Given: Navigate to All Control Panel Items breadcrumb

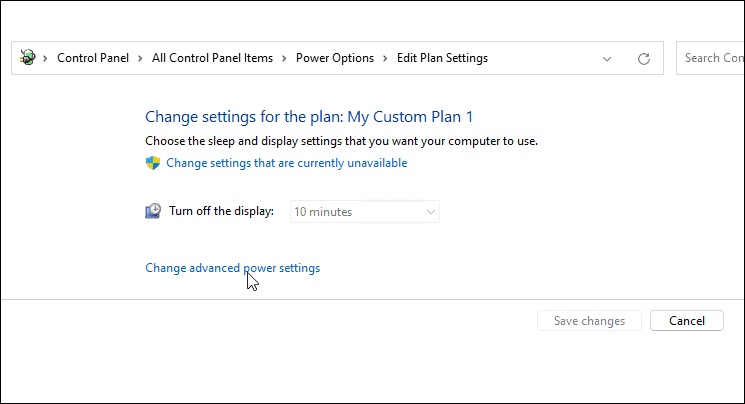Looking at the screenshot, I should 212,58.
